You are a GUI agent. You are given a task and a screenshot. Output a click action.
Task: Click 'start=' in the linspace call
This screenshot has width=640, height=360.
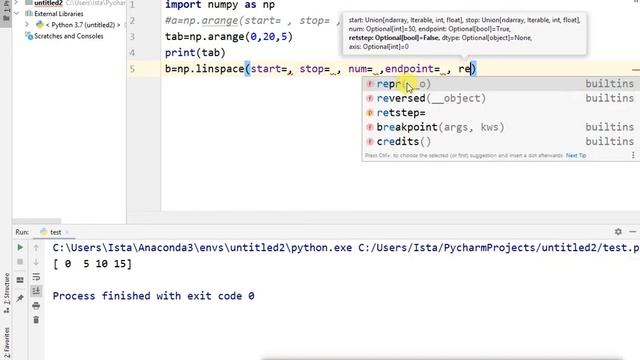[269, 69]
